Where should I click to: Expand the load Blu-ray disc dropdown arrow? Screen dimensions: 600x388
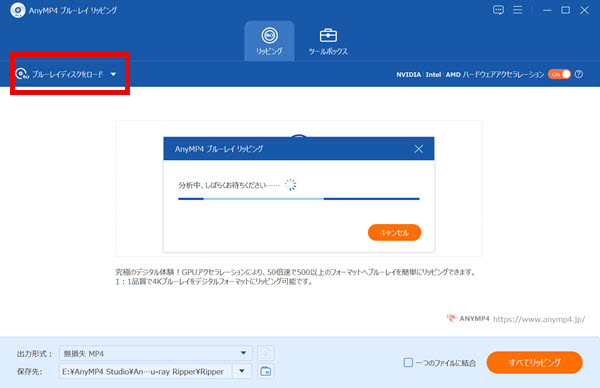(114, 74)
